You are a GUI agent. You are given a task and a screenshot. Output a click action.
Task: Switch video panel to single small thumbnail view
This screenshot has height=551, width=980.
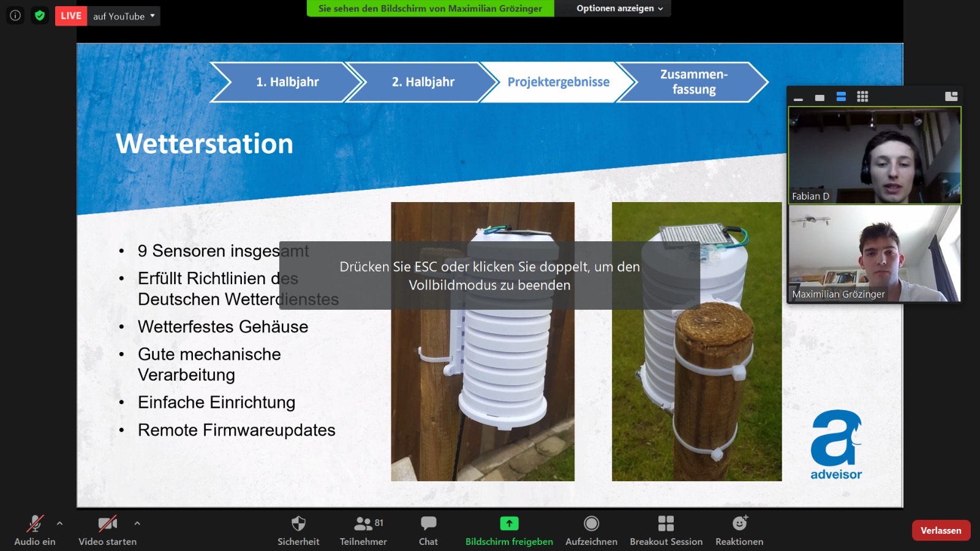[x=820, y=97]
